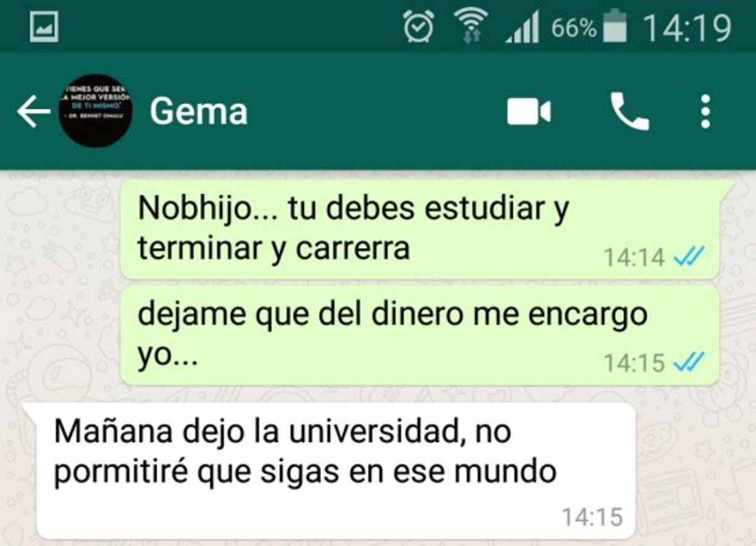756x546 pixels.
Task: Tap the Wi-Fi status icon
Action: tap(472, 27)
